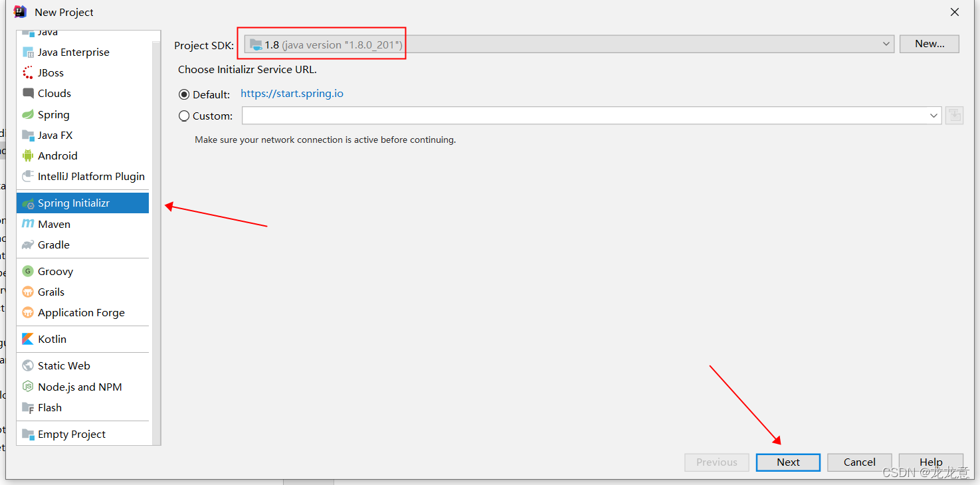Screen dimensions: 980x485
Task: Select Grails project type label
Action: (x=51, y=292)
